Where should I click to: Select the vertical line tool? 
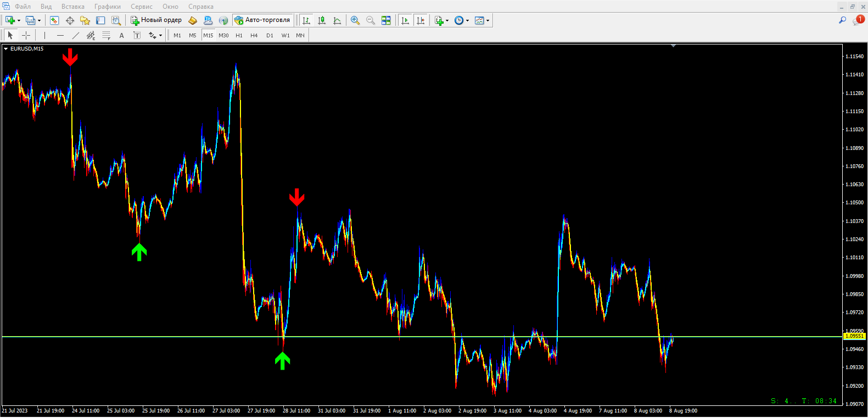(x=44, y=35)
